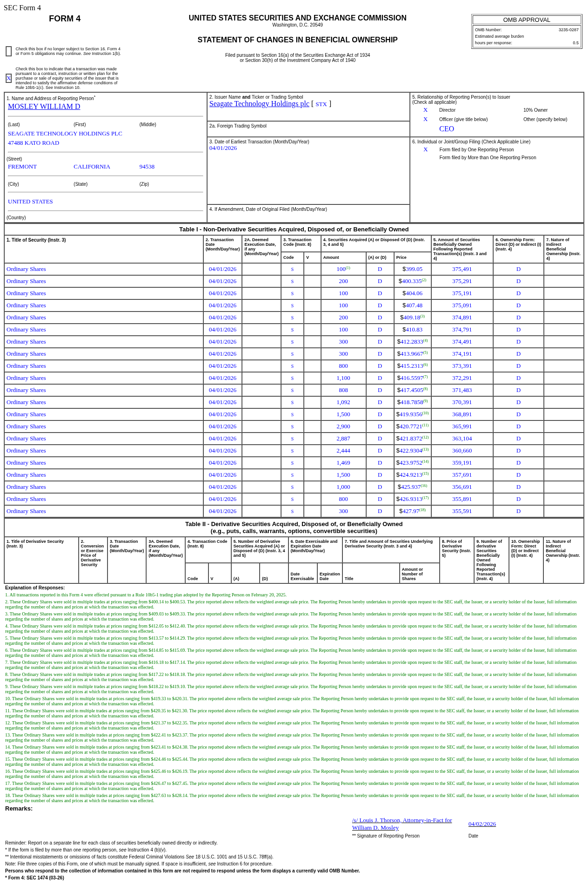Click the STX ticker symbol link
The image size is (588, 892).
321,104
